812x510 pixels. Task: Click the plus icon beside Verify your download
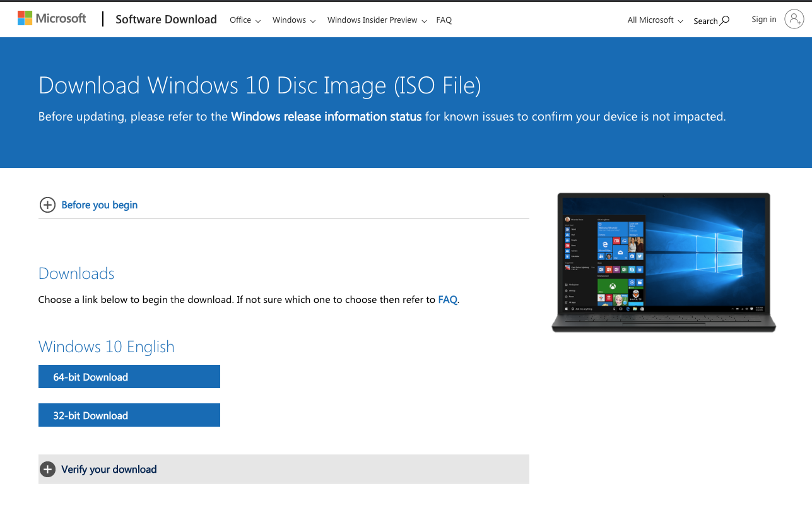pos(47,469)
